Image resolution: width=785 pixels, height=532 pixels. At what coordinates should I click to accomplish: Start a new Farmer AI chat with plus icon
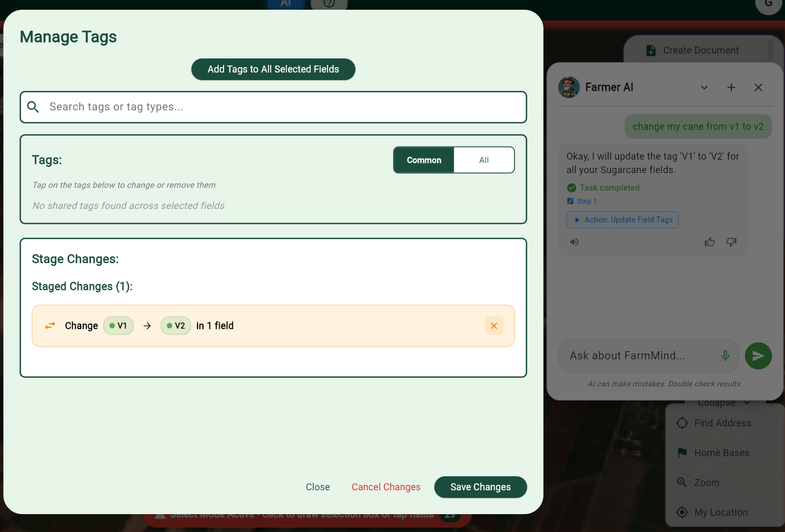tap(731, 87)
